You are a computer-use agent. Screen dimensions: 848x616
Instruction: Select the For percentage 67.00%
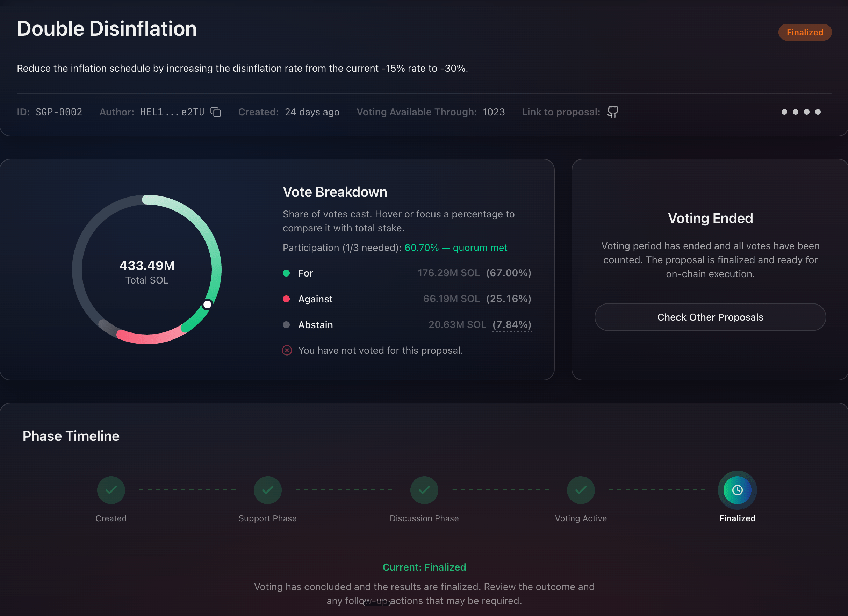tap(509, 273)
